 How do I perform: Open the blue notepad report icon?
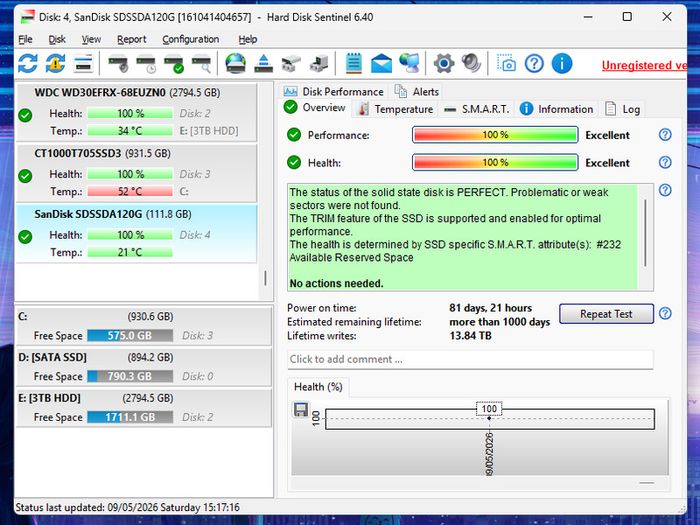[354, 63]
